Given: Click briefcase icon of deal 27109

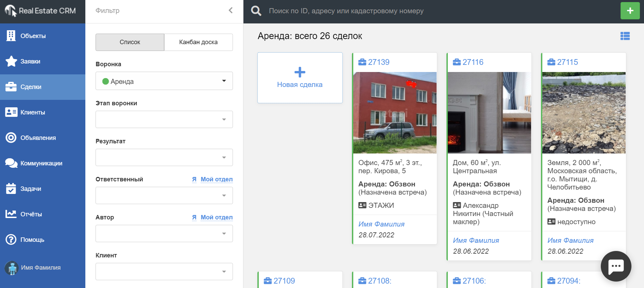Looking at the screenshot, I should [x=268, y=281].
